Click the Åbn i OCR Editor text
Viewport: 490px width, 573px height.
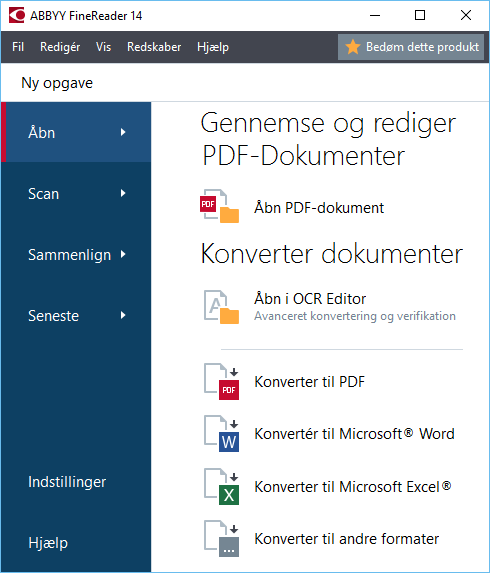pos(310,299)
